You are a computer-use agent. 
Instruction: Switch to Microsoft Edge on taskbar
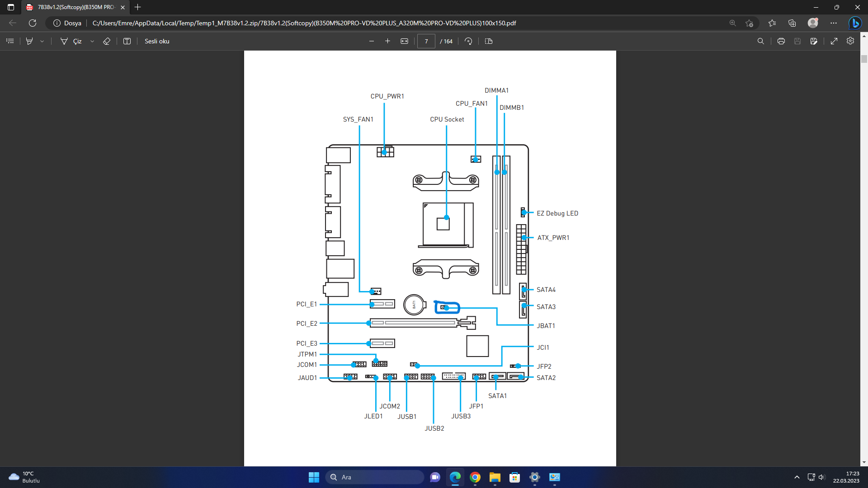click(455, 477)
